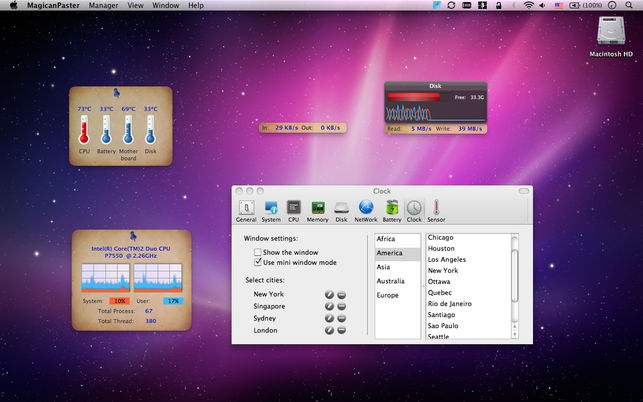Screen dimensions: 643x402
Task: Open the Sensor preferences pane
Action: 436,211
